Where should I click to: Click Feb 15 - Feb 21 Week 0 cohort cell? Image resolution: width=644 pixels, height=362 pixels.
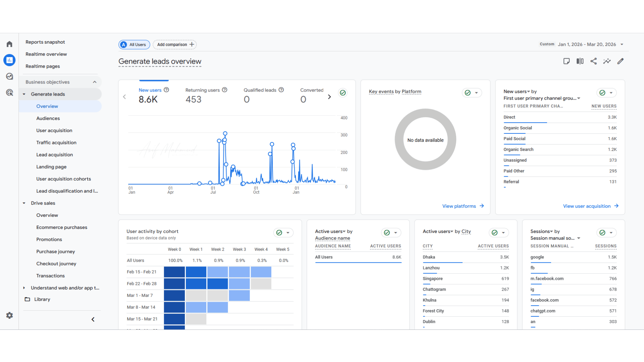[x=174, y=272]
